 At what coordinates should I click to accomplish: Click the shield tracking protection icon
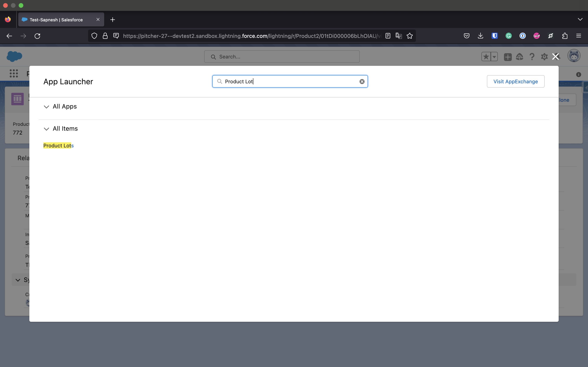[94, 36]
